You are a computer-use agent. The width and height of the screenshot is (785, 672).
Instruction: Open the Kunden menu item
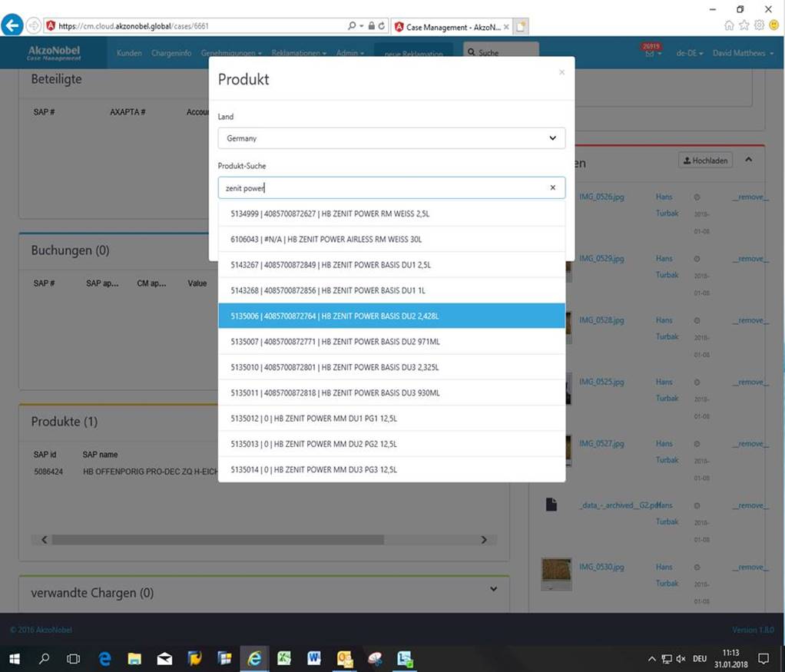click(129, 53)
